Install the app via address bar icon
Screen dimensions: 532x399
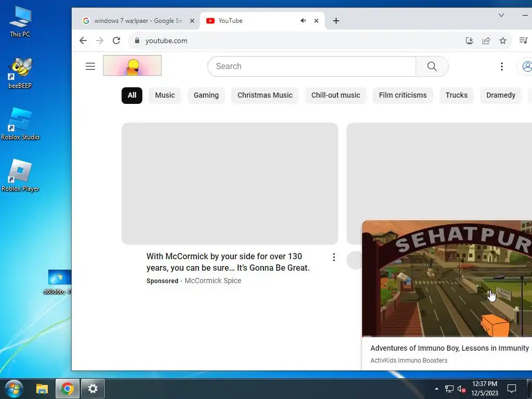click(x=469, y=41)
